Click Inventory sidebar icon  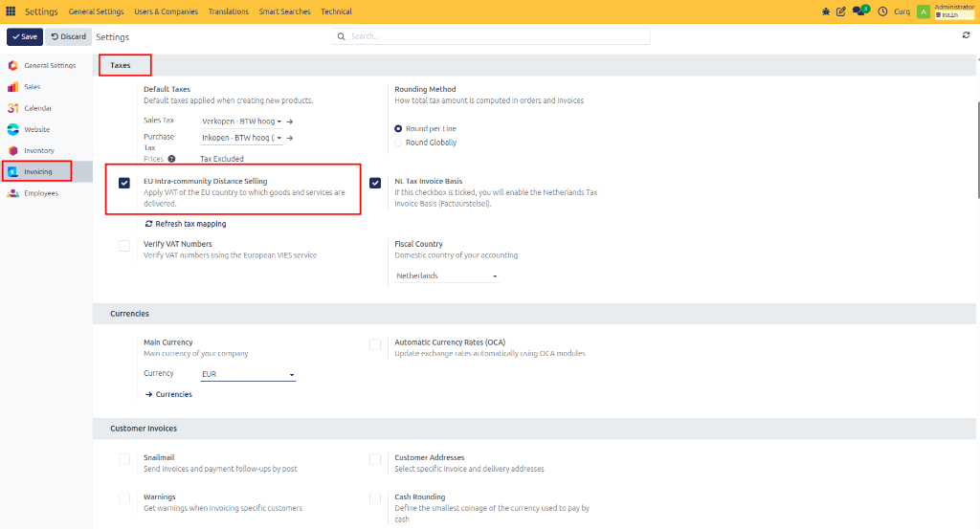[13, 150]
